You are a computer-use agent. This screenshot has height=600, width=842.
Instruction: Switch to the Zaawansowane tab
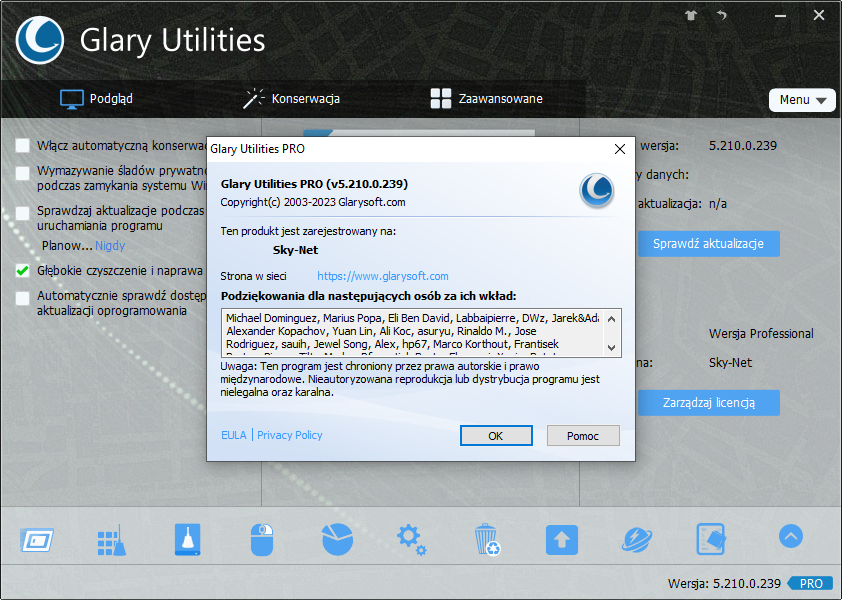(x=487, y=99)
